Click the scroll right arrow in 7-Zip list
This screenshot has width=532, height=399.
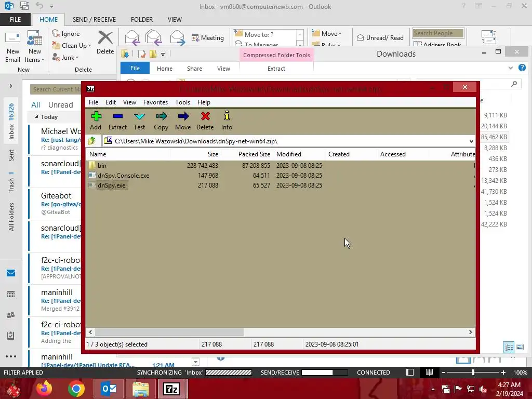point(471,332)
